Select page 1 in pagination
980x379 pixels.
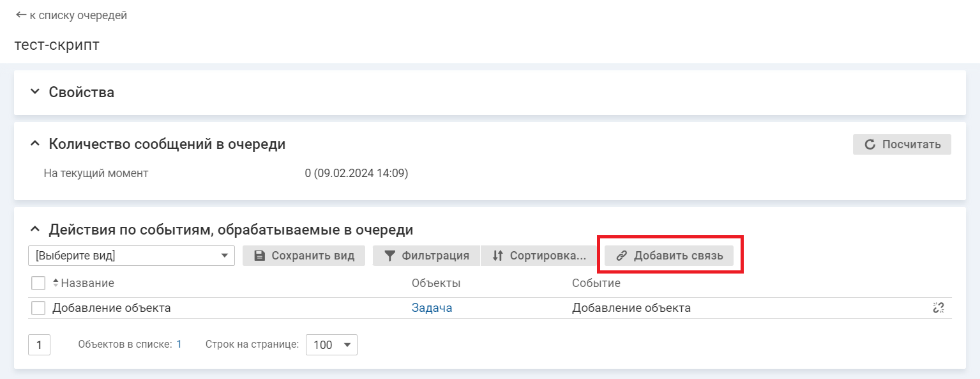(x=39, y=345)
